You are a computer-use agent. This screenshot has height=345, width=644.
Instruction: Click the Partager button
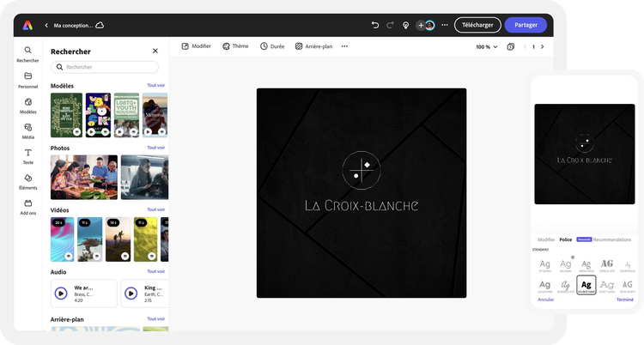pos(526,25)
